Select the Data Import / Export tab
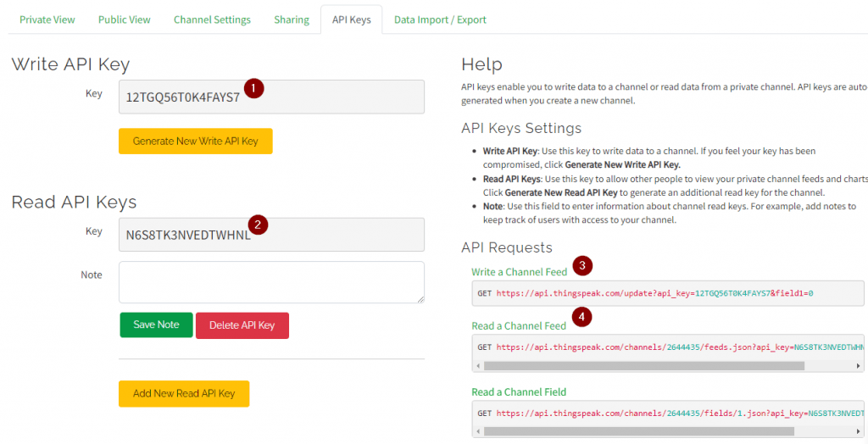This screenshot has height=444, width=868. tap(440, 19)
